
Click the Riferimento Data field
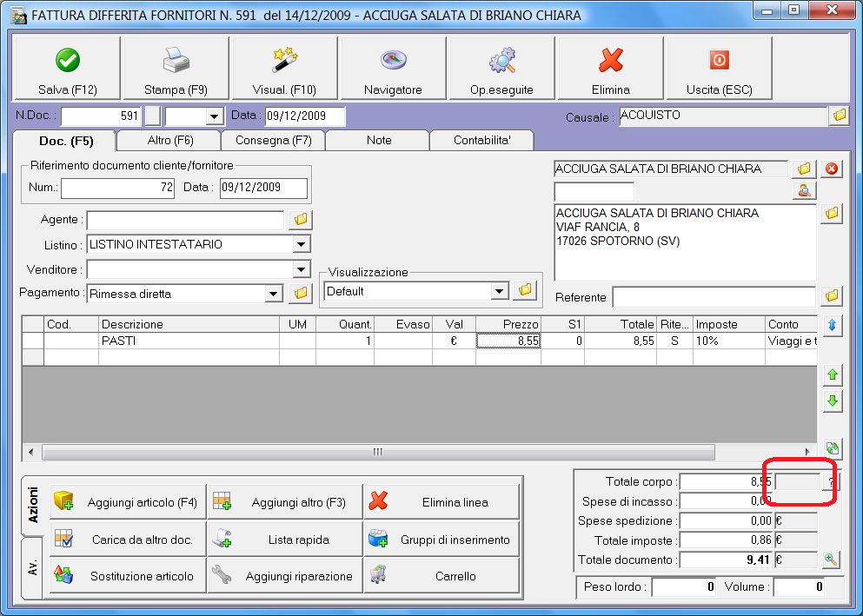[x=263, y=188]
